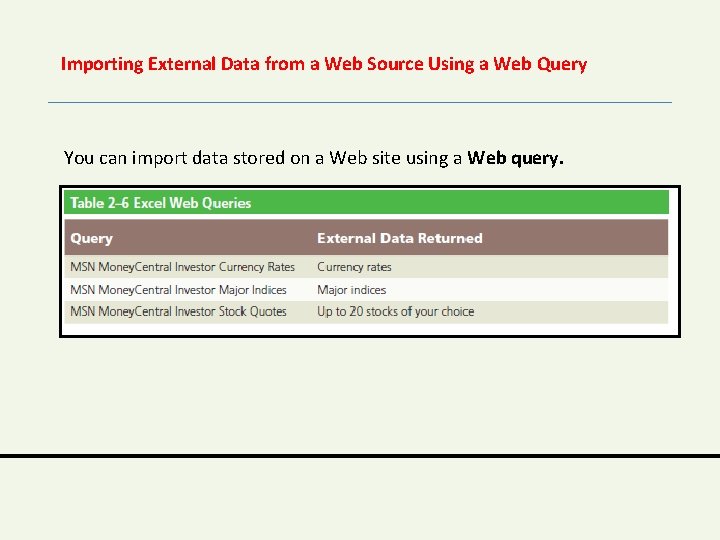
Task: Select 'Up to 20 stocks of your choice' cell
Action: tap(395, 311)
